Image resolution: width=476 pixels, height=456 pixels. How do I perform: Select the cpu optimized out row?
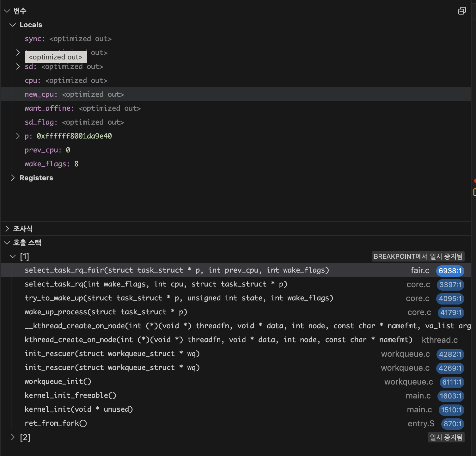tap(236, 80)
